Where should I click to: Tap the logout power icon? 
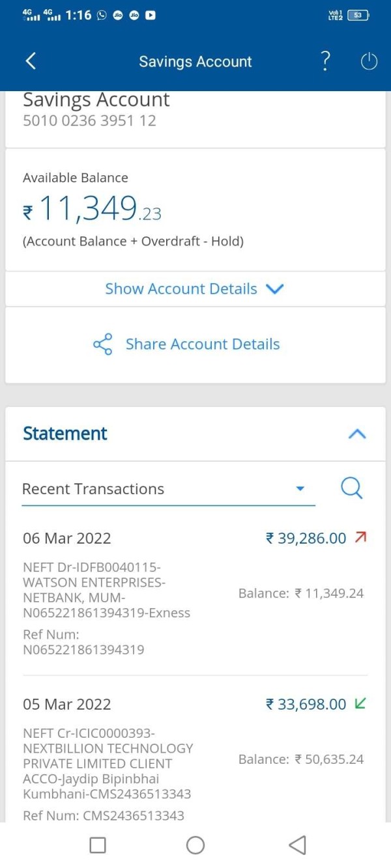pyautogui.click(x=369, y=62)
